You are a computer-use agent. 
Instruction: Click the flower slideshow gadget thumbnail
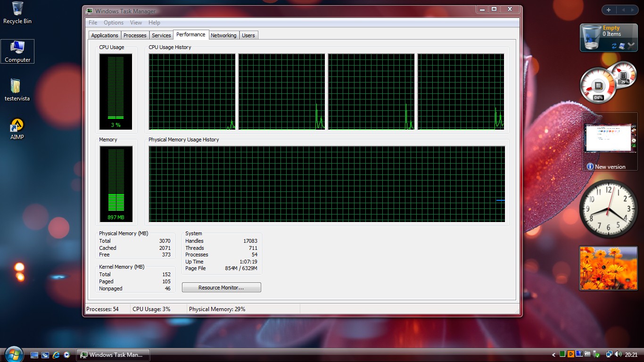(x=608, y=268)
